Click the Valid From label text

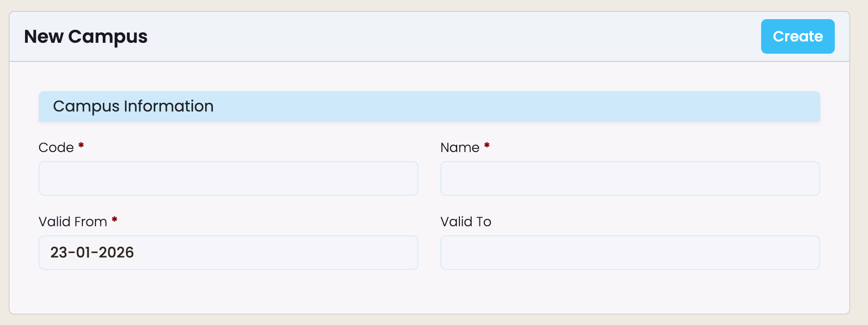click(73, 222)
